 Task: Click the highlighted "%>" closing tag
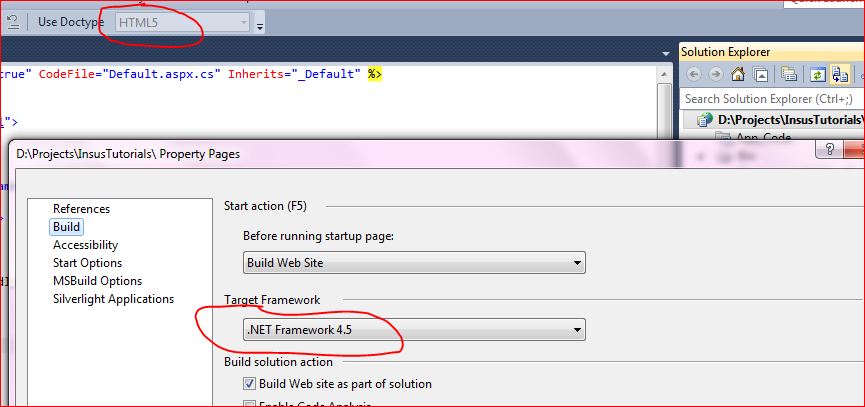tap(375, 74)
